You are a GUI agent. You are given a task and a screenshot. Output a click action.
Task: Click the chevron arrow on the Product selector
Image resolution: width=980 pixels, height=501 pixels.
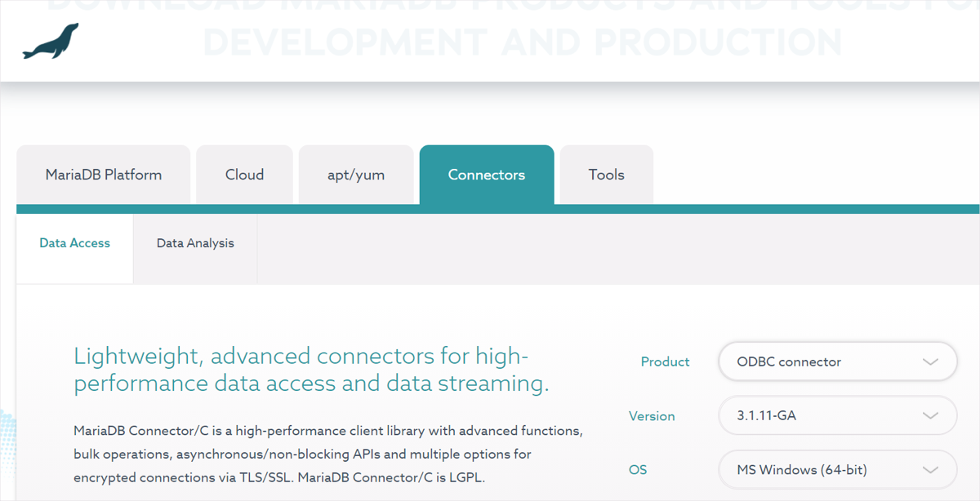click(x=930, y=361)
